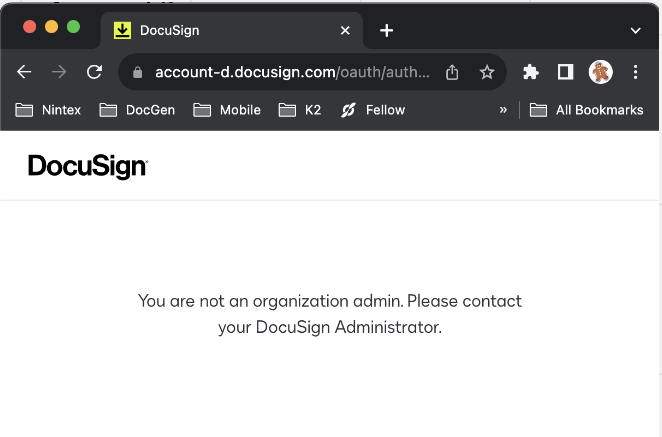Open the Fellow bookmark
662x437 pixels.
(x=372, y=110)
